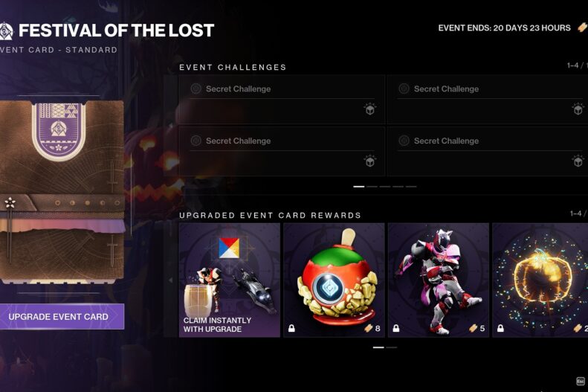
Task: Toggle circle on top-right Secret Challenge
Action: 404,89
